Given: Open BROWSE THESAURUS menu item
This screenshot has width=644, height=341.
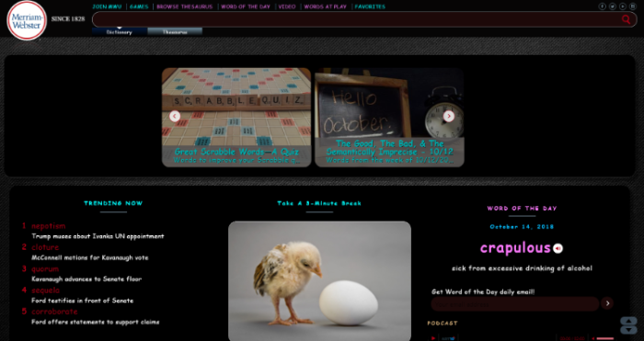Looking at the screenshot, I should click(184, 6).
